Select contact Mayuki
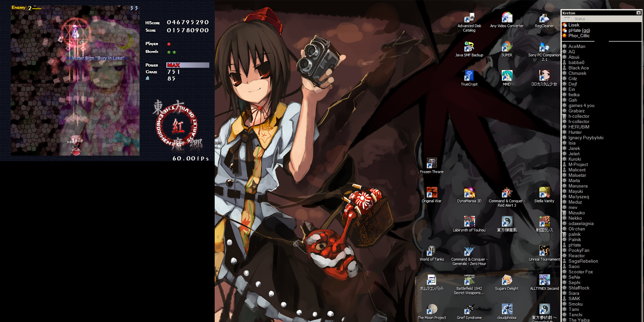Screen dimensions: 644x322 click(x=576, y=191)
